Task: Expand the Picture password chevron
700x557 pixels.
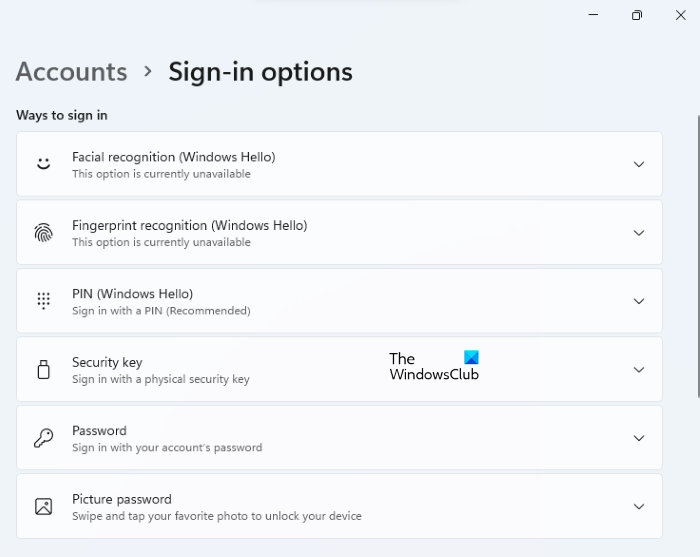Action: point(639,506)
